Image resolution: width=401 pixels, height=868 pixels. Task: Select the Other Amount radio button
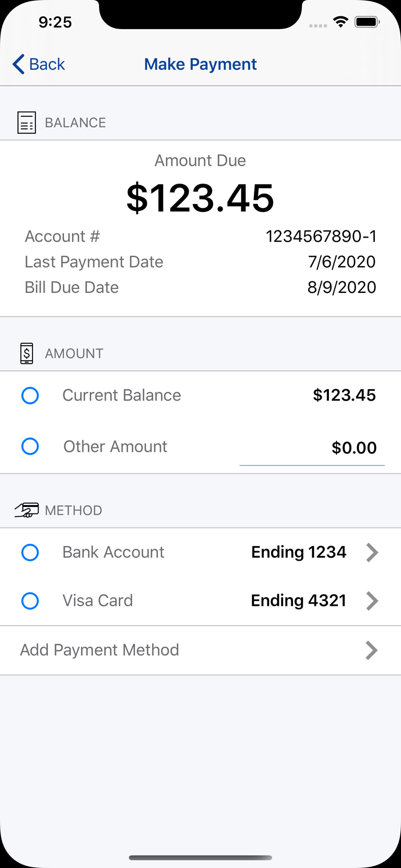pos(30,446)
